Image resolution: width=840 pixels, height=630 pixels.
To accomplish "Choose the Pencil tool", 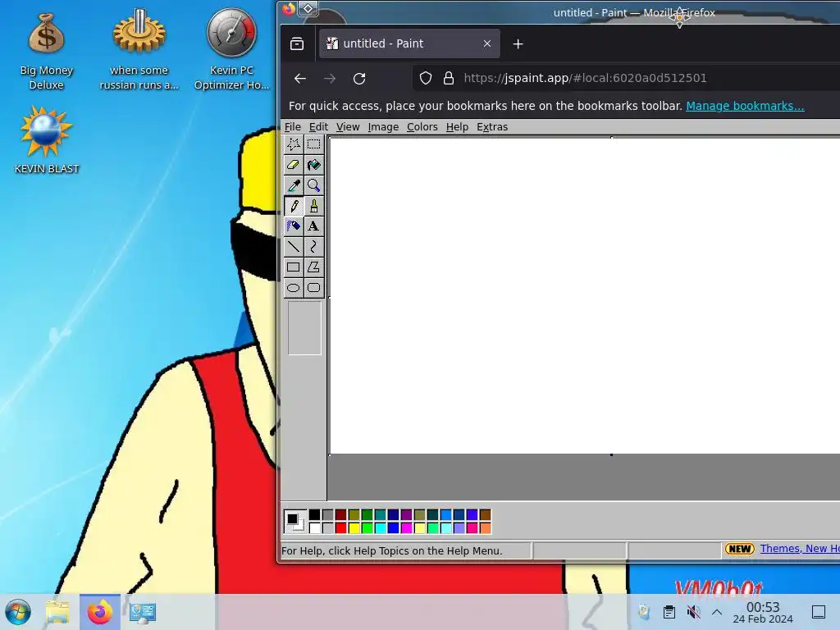I will point(293,206).
